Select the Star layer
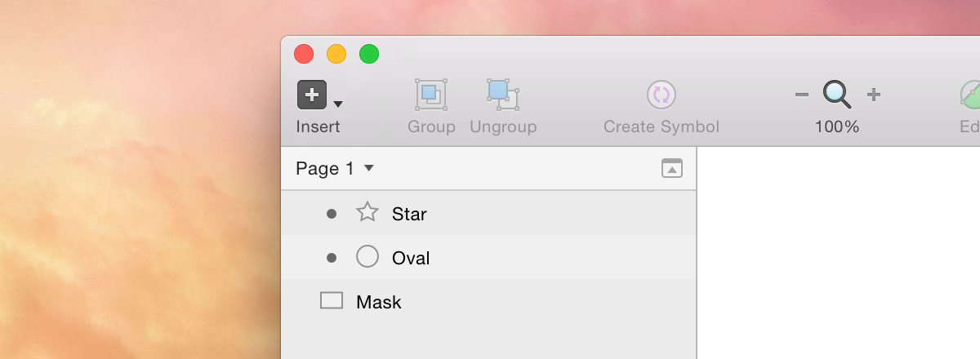 pyautogui.click(x=488, y=213)
